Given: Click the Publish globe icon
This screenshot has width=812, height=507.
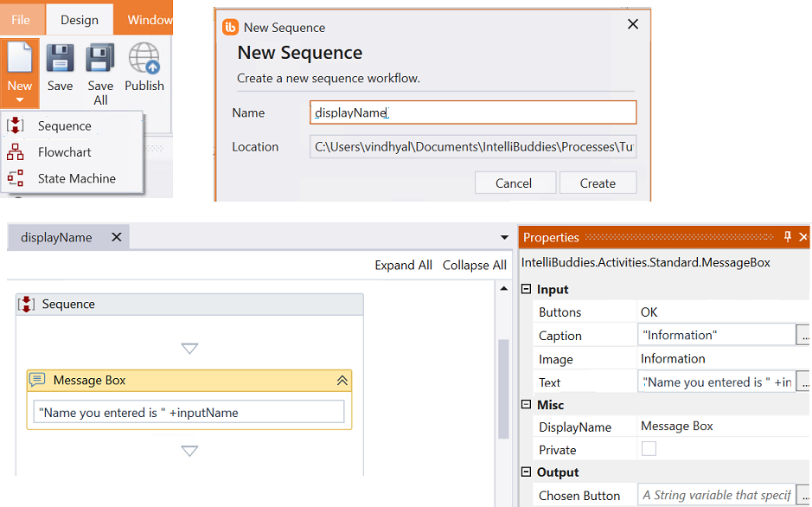Looking at the screenshot, I should coord(144,58).
